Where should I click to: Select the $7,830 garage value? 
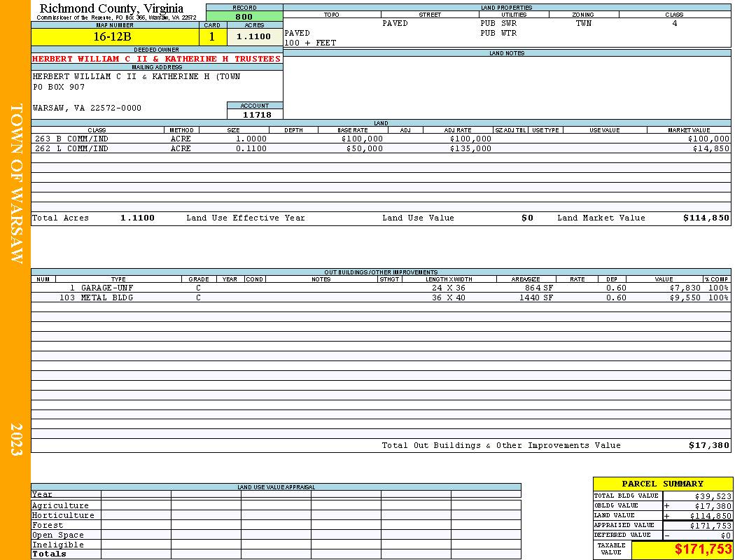pyautogui.click(x=685, y=288)
